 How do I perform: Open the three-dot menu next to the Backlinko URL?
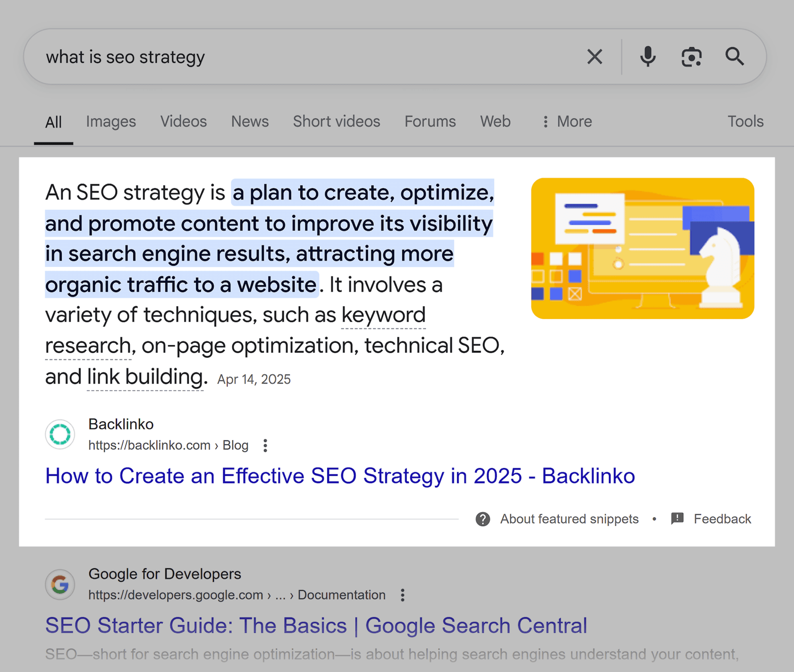pyautogui.click(x=265, y=446)
